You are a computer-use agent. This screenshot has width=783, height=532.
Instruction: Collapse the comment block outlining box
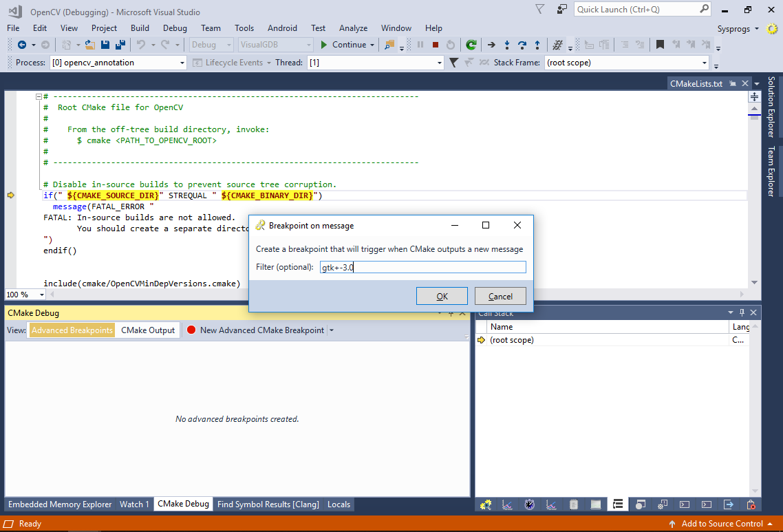(x=39, y=97)
